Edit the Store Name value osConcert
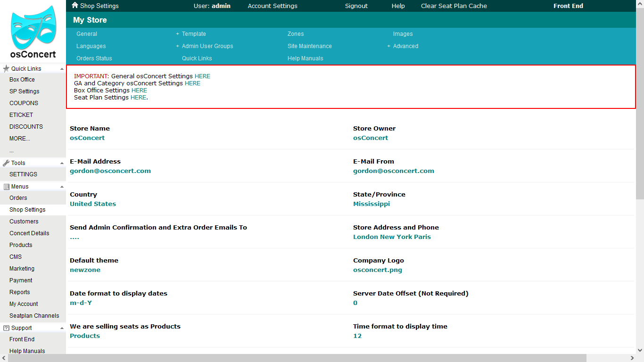The image size is (644, 362). (87, 138)
